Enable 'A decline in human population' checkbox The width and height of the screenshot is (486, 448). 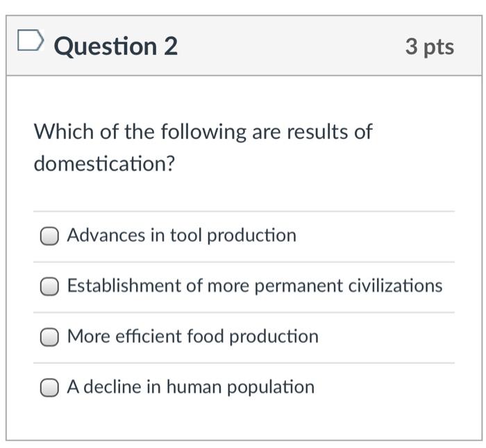pyautogui.click(x=49, y=388)
